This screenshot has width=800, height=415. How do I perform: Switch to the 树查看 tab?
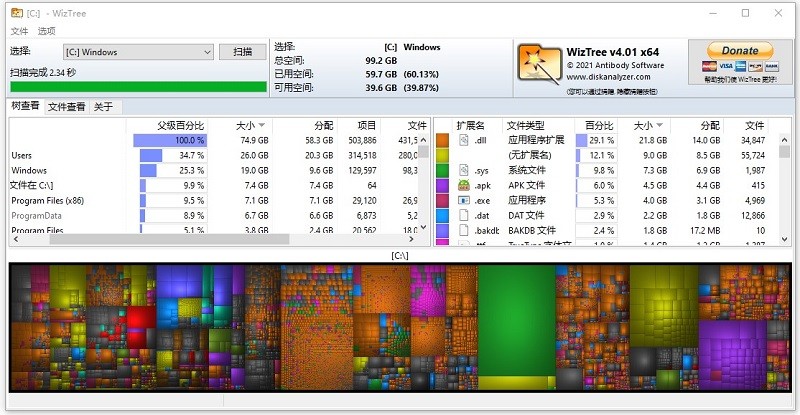click(26, 106)
